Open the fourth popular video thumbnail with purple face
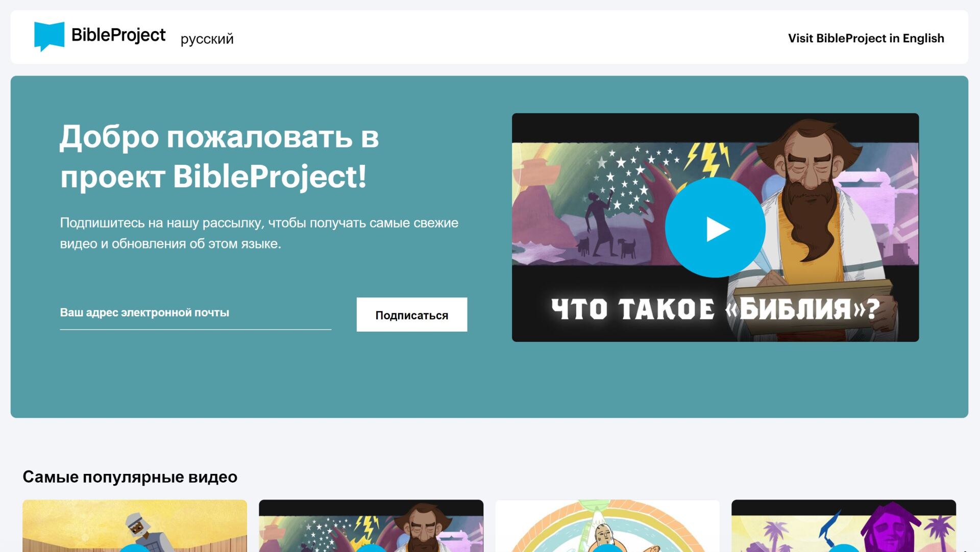This screenshot has width=980, height=552. point(844,526)
